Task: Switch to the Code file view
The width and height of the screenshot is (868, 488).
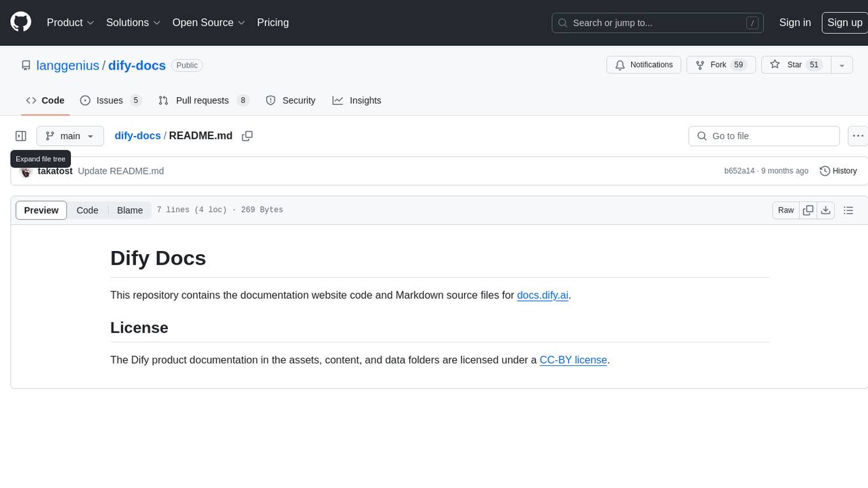Action: tap(87, 210)
